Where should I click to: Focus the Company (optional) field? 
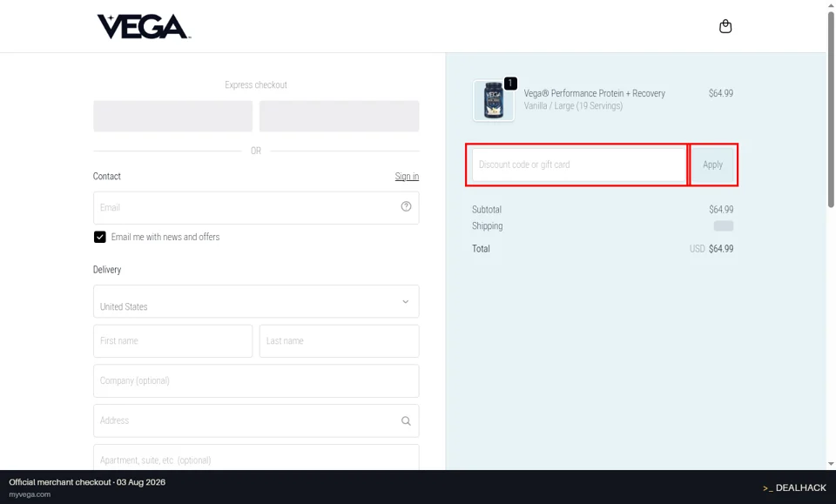(256, 381)
